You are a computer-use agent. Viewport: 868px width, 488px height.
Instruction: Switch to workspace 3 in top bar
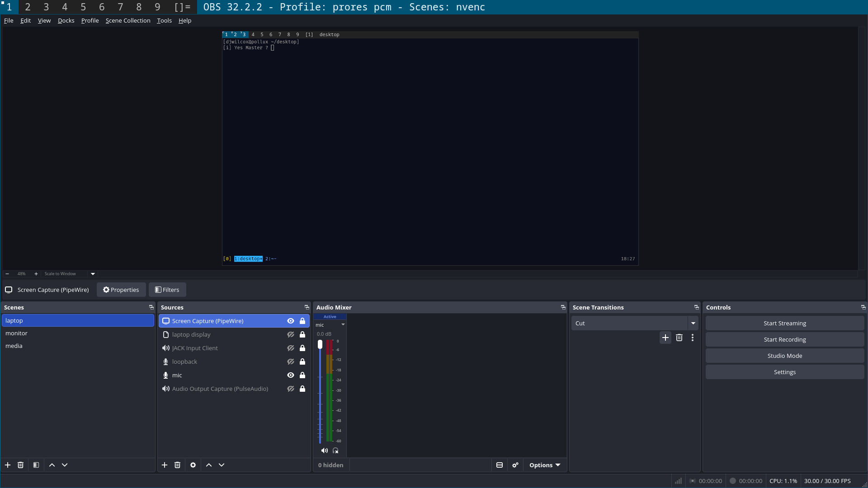46,7
